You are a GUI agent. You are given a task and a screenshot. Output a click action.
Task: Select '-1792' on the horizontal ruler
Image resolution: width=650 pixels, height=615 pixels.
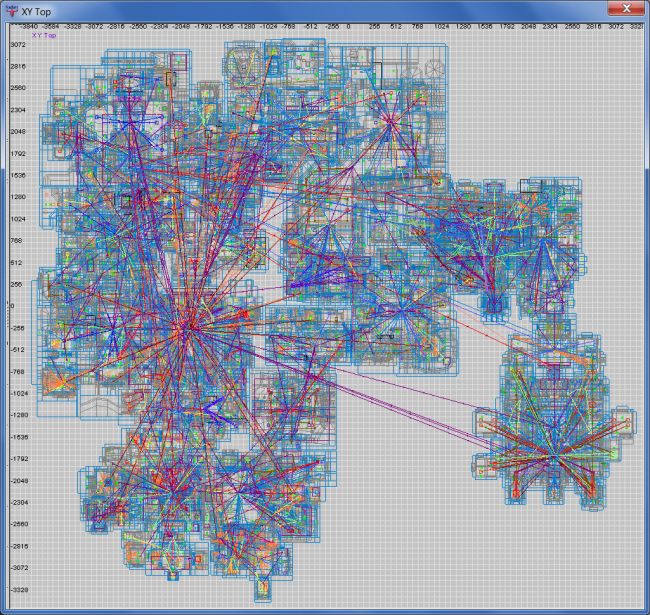[x=204, y=26]
